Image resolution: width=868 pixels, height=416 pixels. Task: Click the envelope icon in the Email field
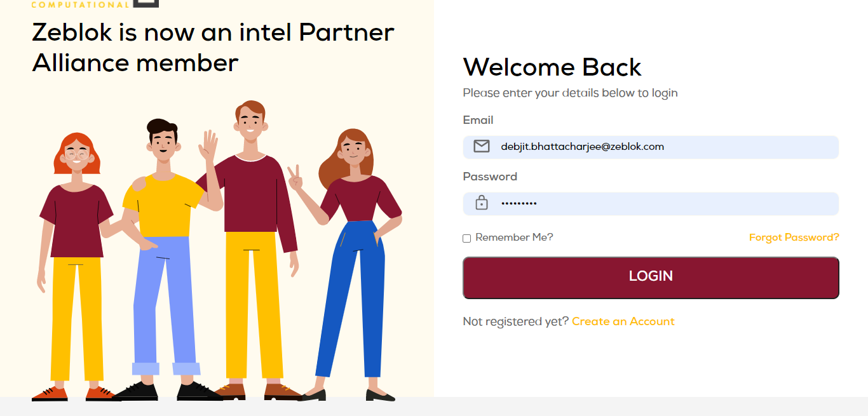pyautogui.click(x=482, y=147)
